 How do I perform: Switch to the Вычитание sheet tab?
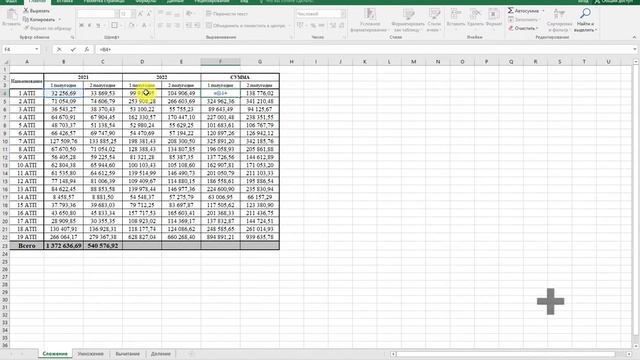tap(128, 354)
